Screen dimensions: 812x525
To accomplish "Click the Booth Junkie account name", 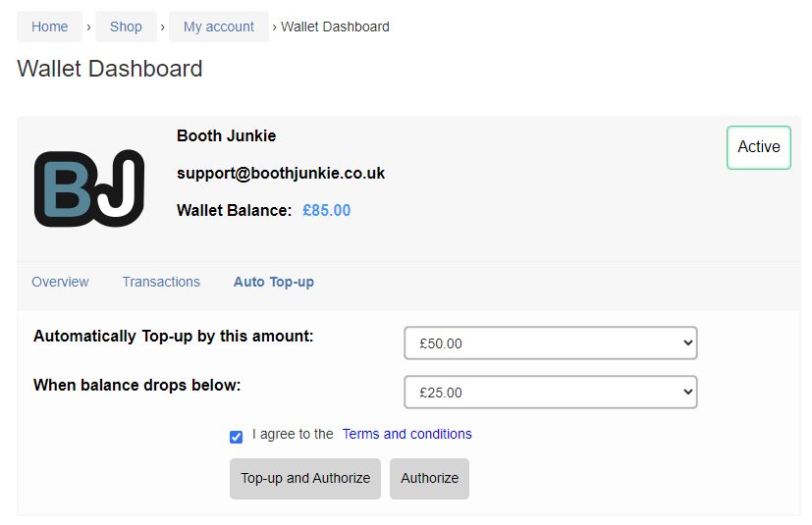I will (x=226, y=135).
